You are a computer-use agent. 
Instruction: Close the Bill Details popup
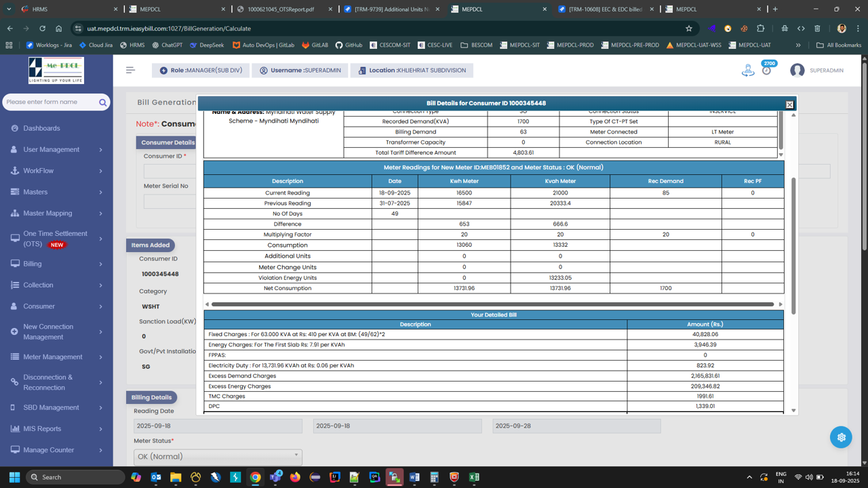pos(789,104)
